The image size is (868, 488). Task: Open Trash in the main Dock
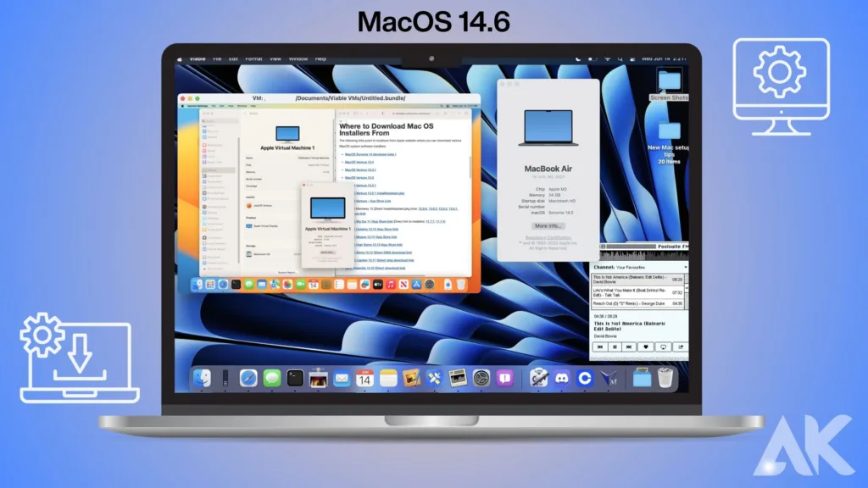665,379
